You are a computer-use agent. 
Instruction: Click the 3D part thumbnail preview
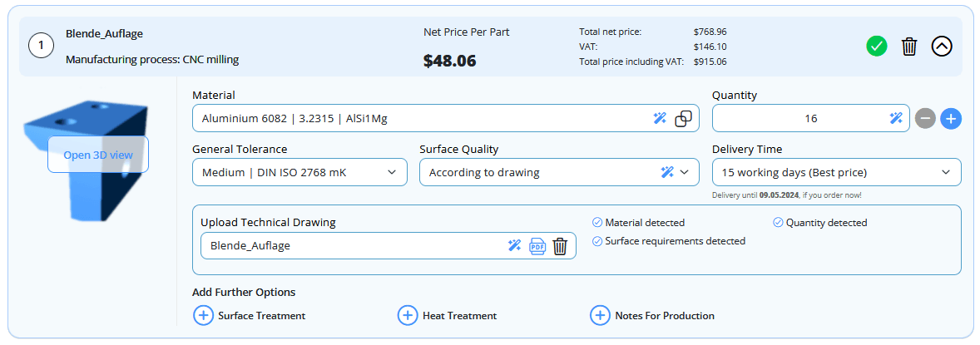pyautogui.click(x=87, y=161)
